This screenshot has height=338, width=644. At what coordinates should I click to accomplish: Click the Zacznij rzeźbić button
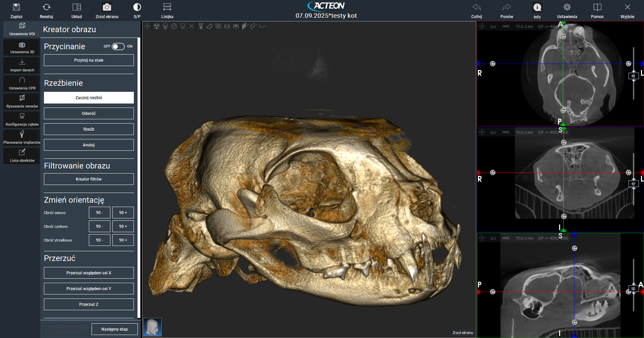(x=89, y=98)
